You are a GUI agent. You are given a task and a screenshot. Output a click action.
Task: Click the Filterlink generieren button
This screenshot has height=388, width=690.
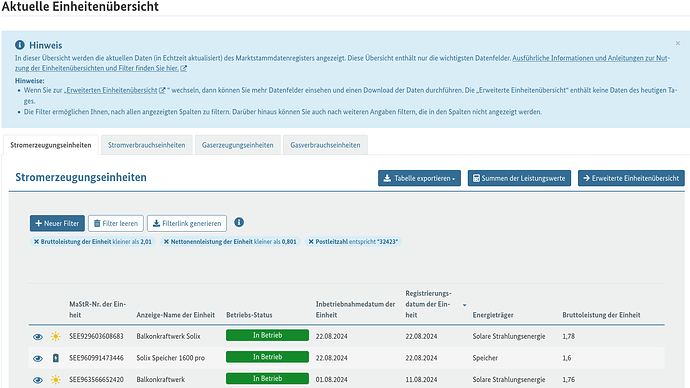(x=187, y=223)
